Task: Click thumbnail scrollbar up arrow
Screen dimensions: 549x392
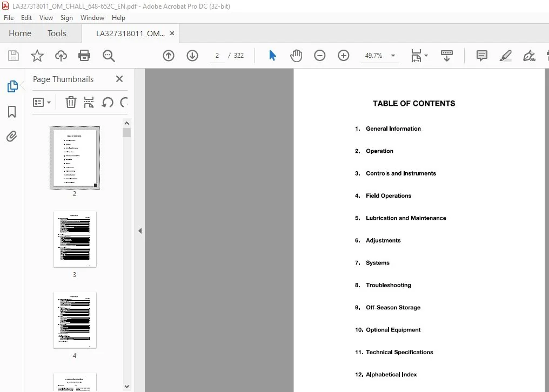Action: [x=127, y=123]
